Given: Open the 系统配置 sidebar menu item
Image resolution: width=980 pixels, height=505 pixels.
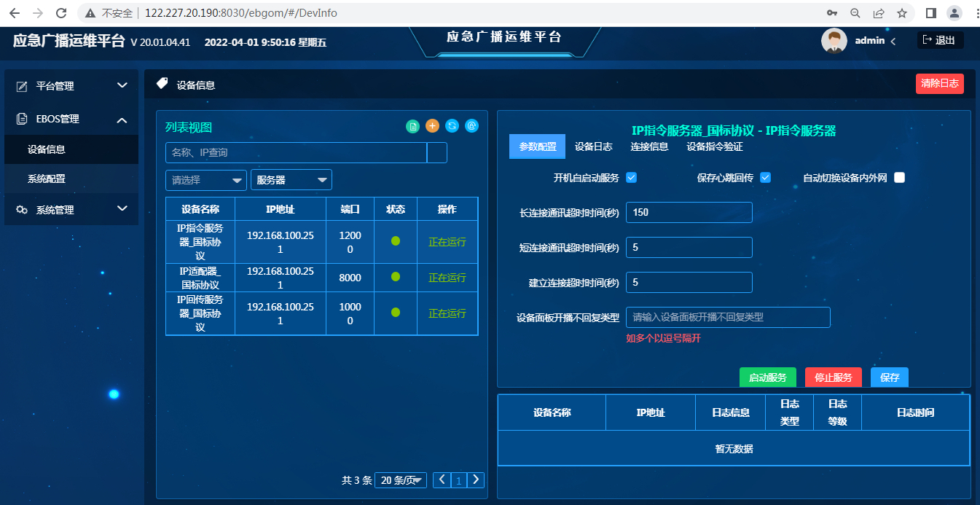Looking at the screenshot, I should click(47, 179).
